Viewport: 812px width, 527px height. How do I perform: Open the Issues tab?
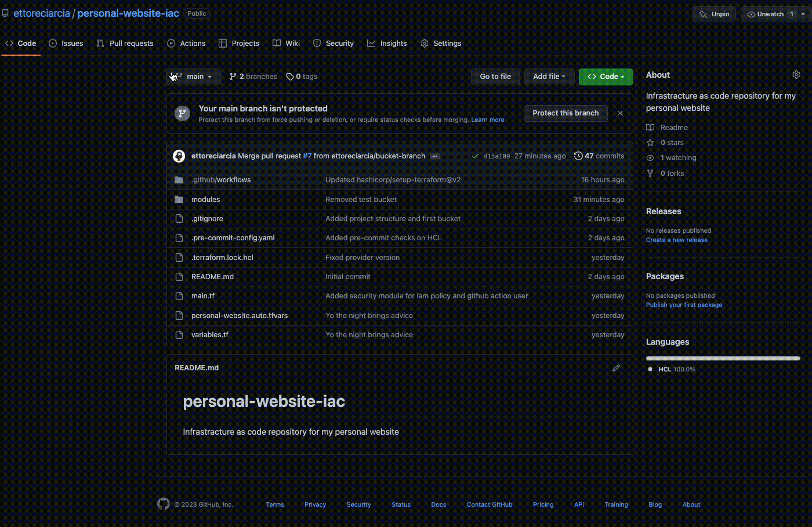[66, 44]
